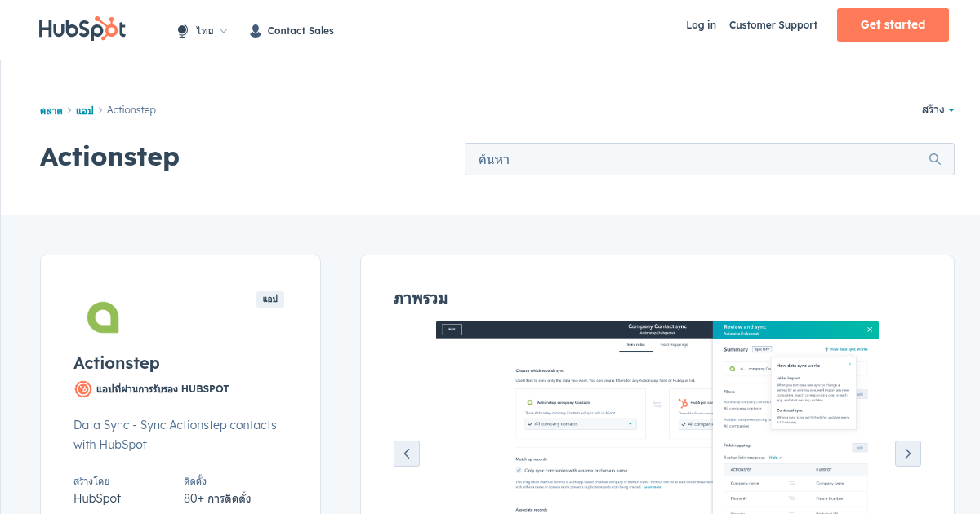Click the green Actionstep app logo

click(x=103, y=317)
